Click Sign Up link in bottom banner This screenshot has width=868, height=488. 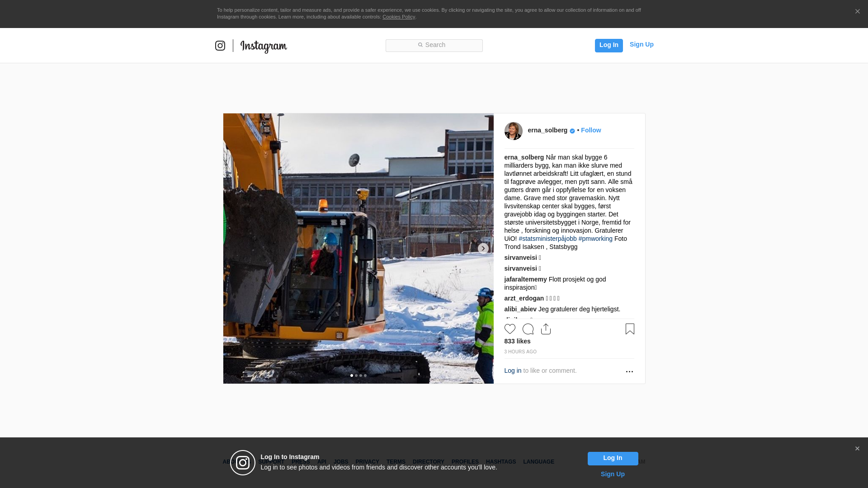click(613, 474)
